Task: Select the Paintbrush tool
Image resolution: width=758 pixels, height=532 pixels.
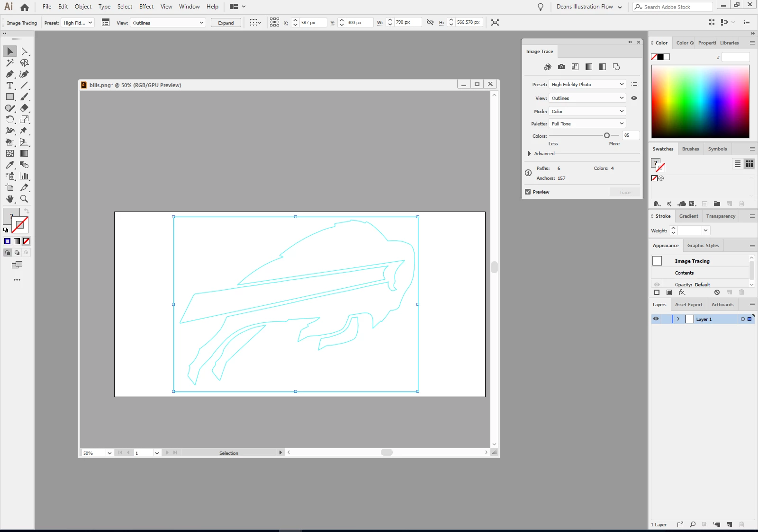Action: [25, 97]
